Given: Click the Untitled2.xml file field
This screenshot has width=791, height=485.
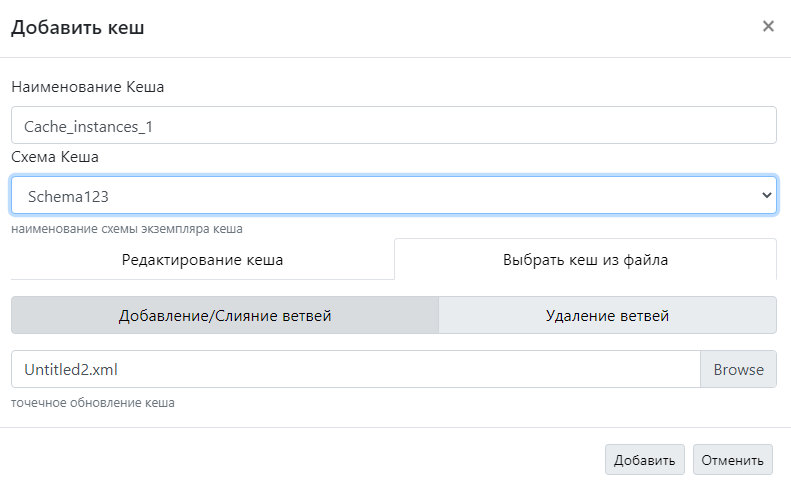Looking at the screenshot, I should pyautogui.click(x=355, y=369).
